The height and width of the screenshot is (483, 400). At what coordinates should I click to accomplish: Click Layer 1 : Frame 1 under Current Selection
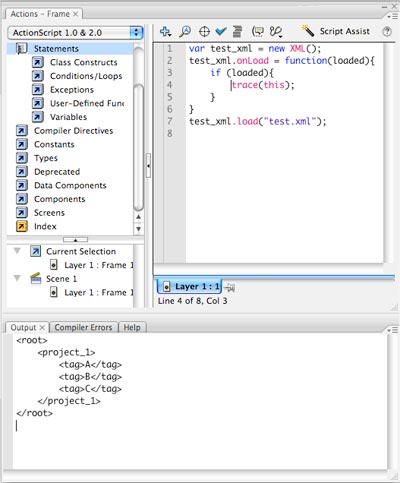tap(99, 265)
